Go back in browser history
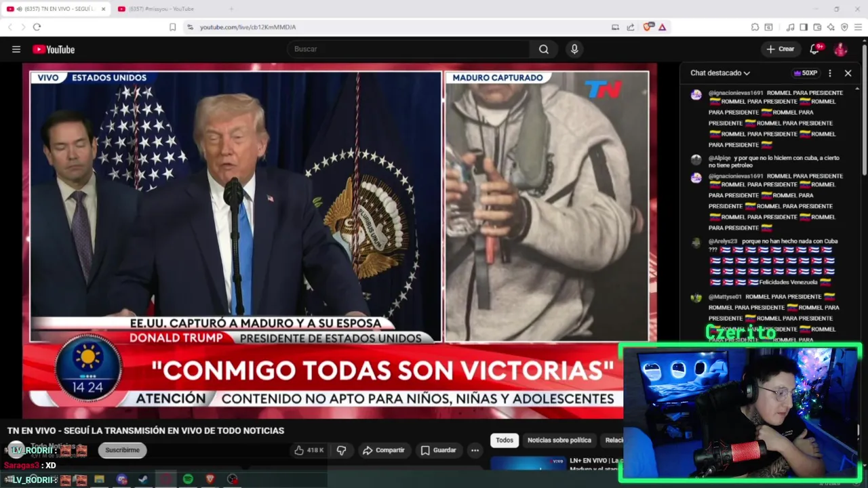The height and width of the screenshot is (488, 868). coord(9,27)
